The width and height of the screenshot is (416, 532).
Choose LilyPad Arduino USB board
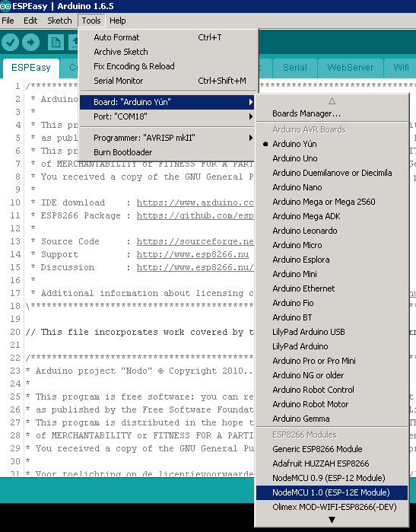[x=332, y=332]
